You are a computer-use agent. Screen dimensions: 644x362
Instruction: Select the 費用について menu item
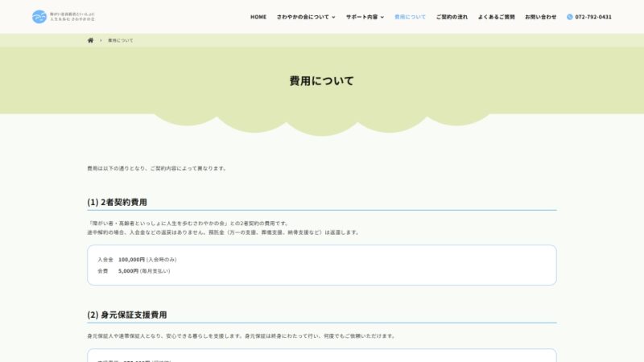(410, 17)
